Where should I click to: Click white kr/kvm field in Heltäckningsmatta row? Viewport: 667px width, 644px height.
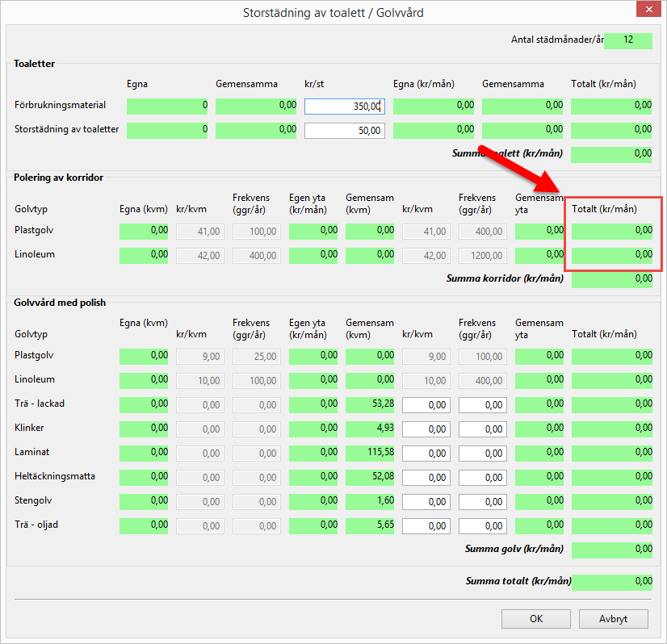[426, 477]
